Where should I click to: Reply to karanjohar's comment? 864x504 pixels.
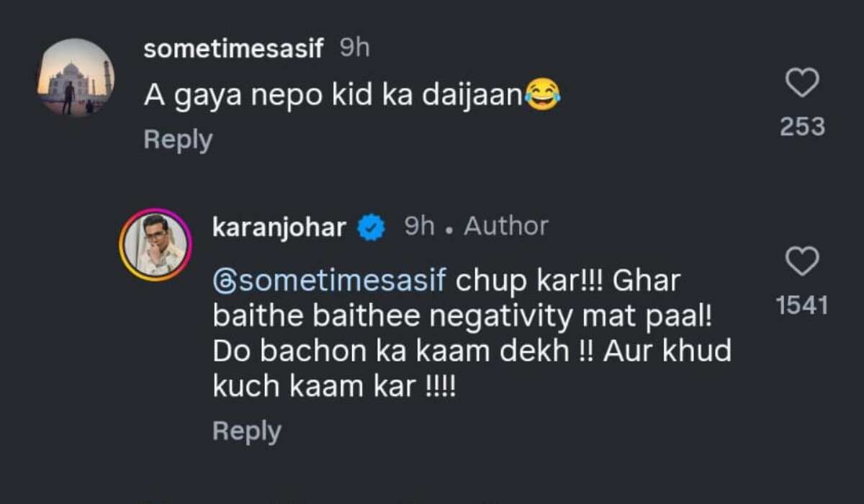[246, 431]
